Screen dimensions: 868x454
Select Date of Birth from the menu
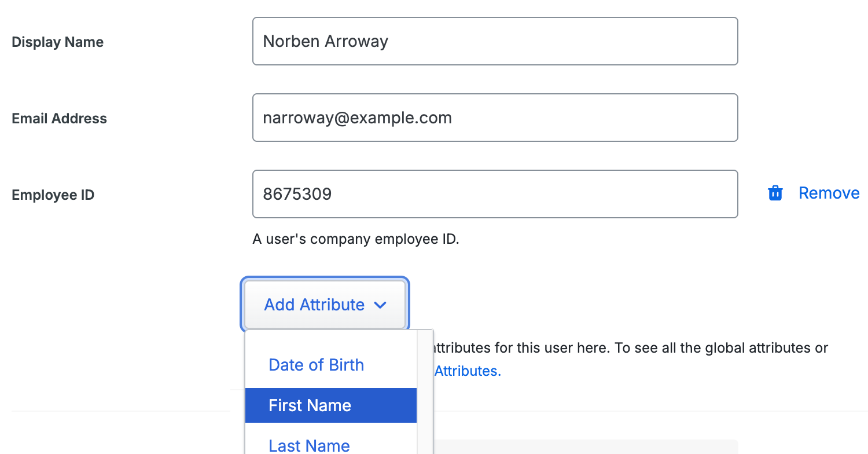pos(316,365)
